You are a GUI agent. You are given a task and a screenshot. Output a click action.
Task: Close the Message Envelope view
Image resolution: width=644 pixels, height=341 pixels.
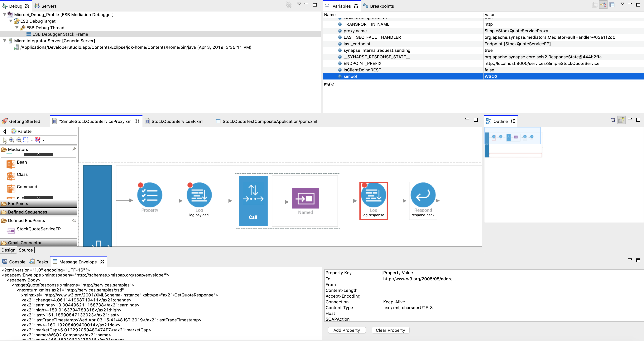click(102, 262)
